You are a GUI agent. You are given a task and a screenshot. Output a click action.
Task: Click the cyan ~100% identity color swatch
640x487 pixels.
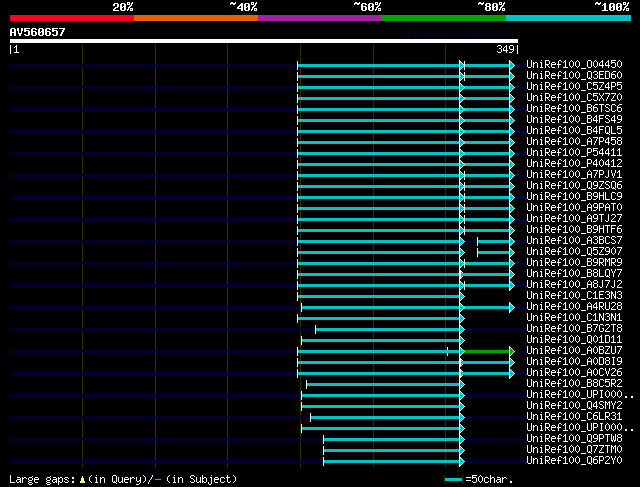pos(568,18)
